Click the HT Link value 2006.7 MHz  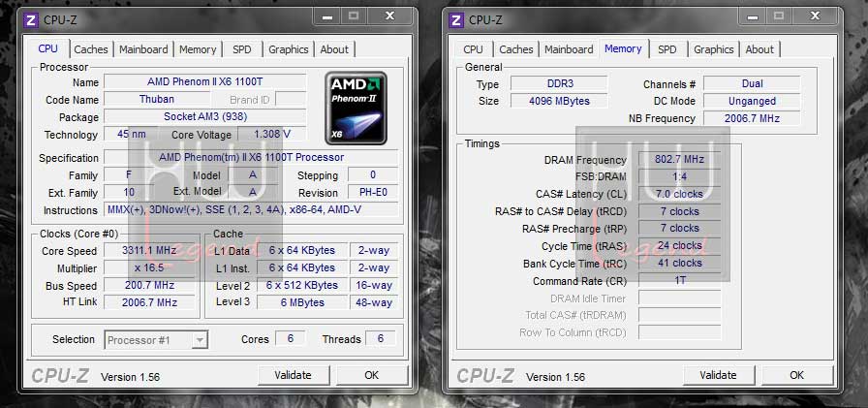coord(149,302)
